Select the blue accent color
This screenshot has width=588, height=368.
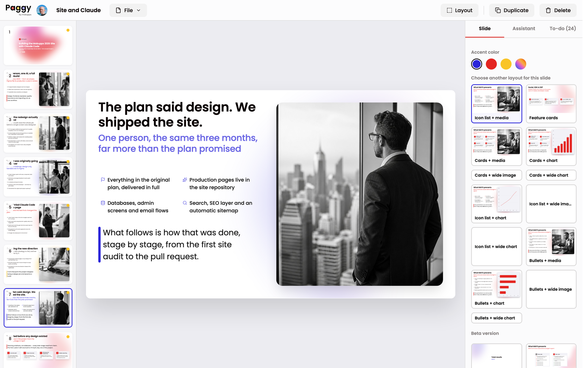pyautogui.click(x=477, y=64)
